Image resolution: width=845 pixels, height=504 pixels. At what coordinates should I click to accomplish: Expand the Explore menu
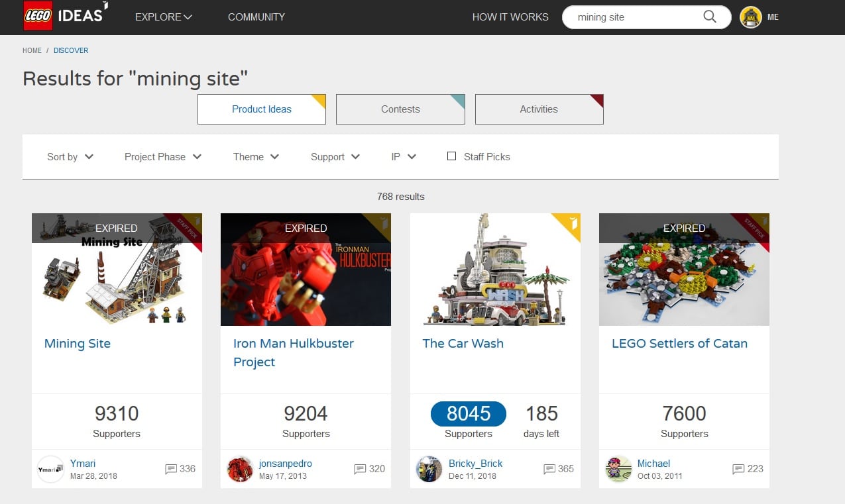164,17
